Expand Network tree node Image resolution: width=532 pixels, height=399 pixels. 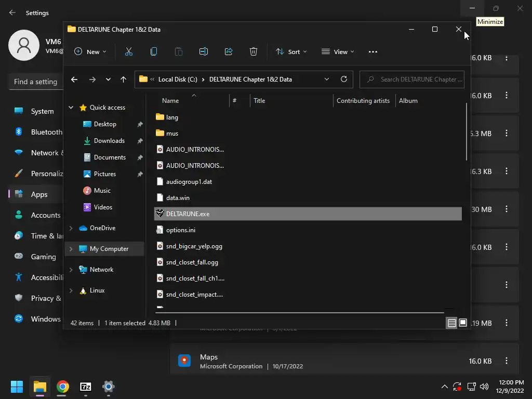click(71, 270)
